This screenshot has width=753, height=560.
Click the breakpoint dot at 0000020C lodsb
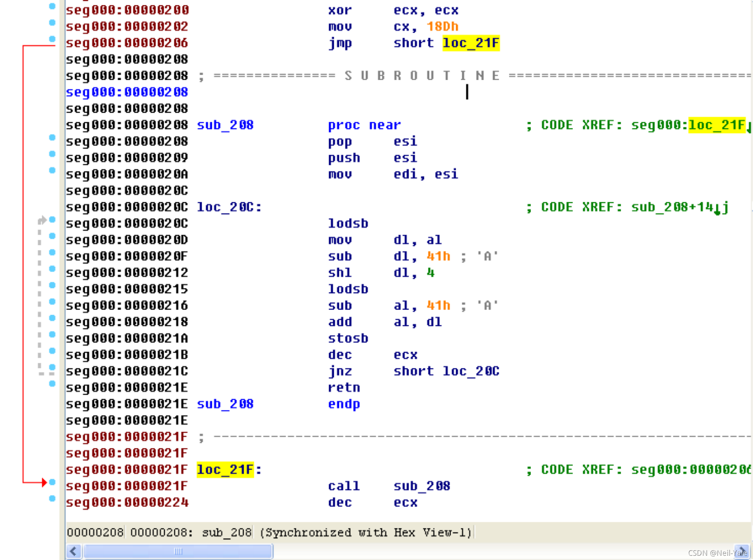tap(52, 219)
